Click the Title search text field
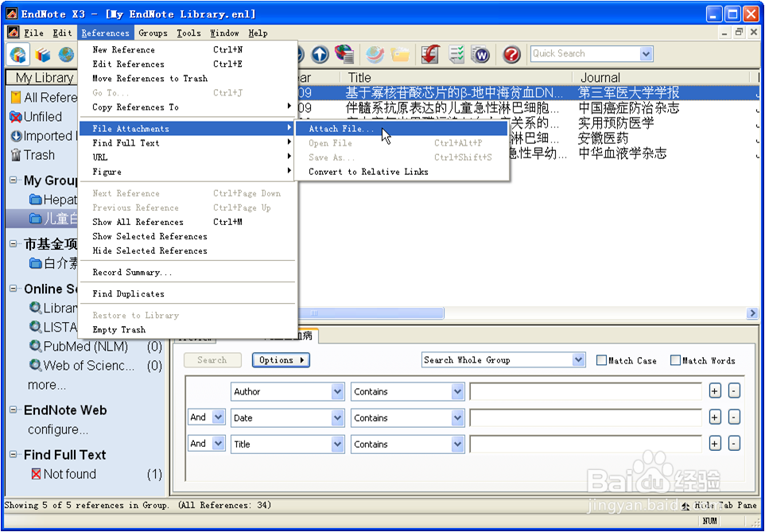765x532 pixels. 585,445
